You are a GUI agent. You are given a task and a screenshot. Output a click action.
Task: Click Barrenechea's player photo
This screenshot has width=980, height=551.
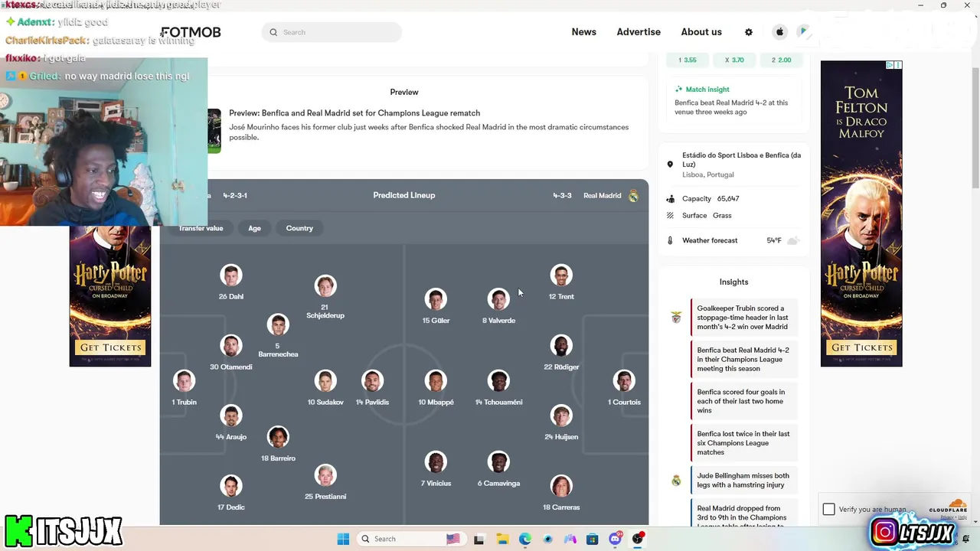[278, 324]
